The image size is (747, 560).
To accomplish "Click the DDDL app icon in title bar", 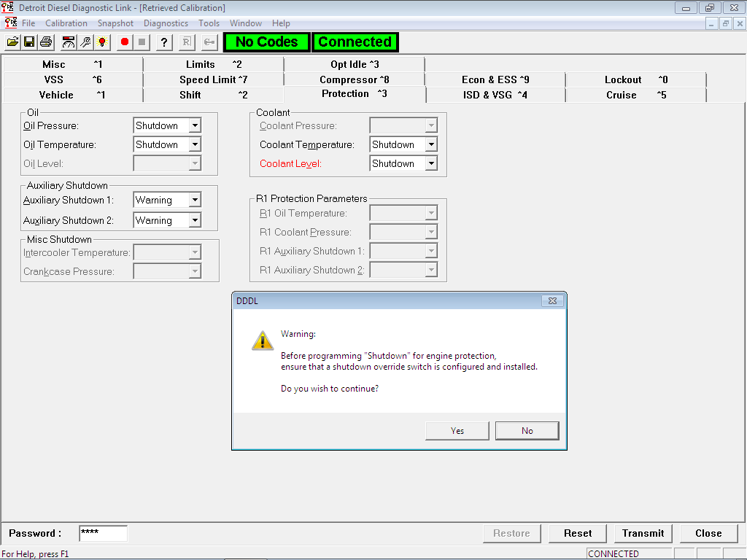I will coord(7,7).
